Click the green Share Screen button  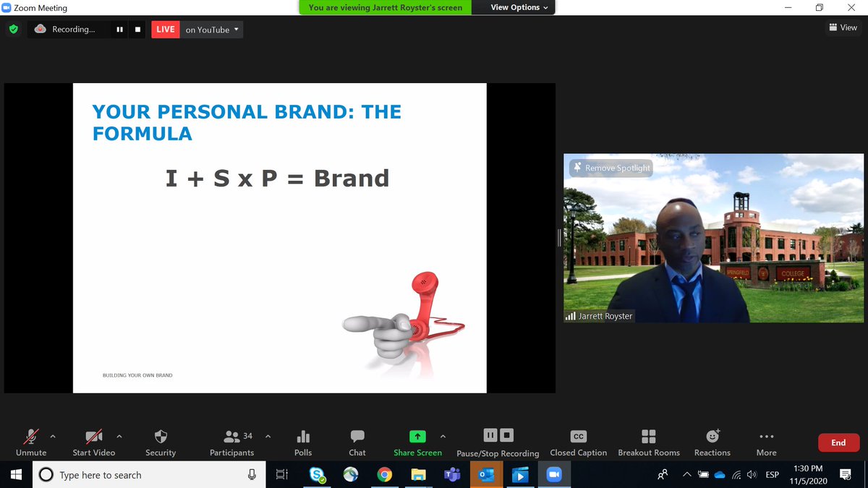click(417, 442)
